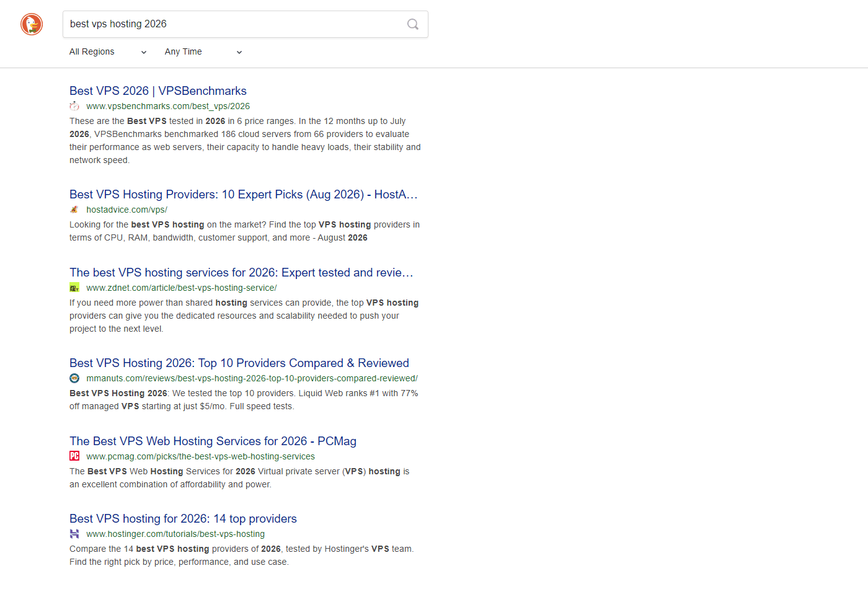Viewport: 868px width, 589px height.
Task: Open the Any Time filter dropdown
Action: pyautogui.click(x=203, y=52)
